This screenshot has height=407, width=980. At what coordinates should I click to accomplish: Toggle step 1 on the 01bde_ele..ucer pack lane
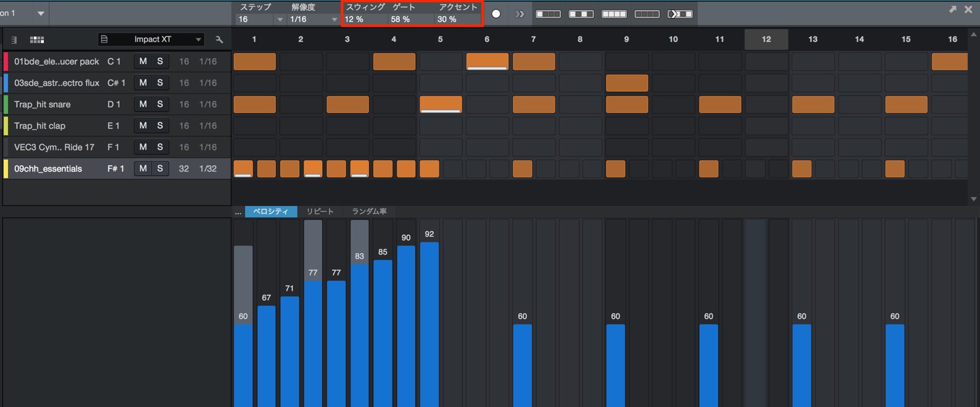click(x=255, y=62)
